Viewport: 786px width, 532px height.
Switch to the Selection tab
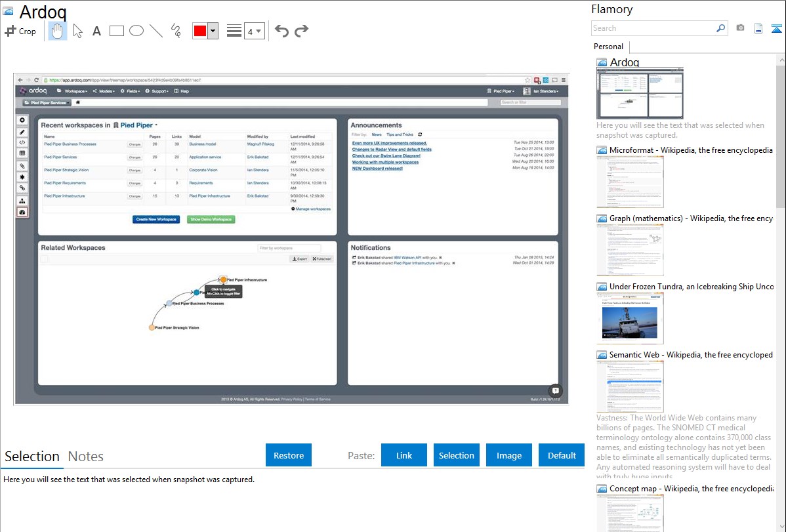pyautogui.click(x=32, y=457)
